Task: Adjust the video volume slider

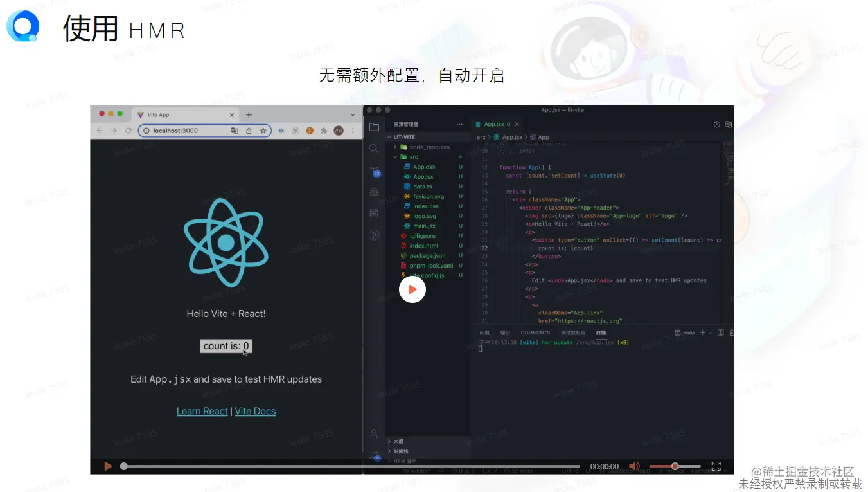Action: (675, 466)
